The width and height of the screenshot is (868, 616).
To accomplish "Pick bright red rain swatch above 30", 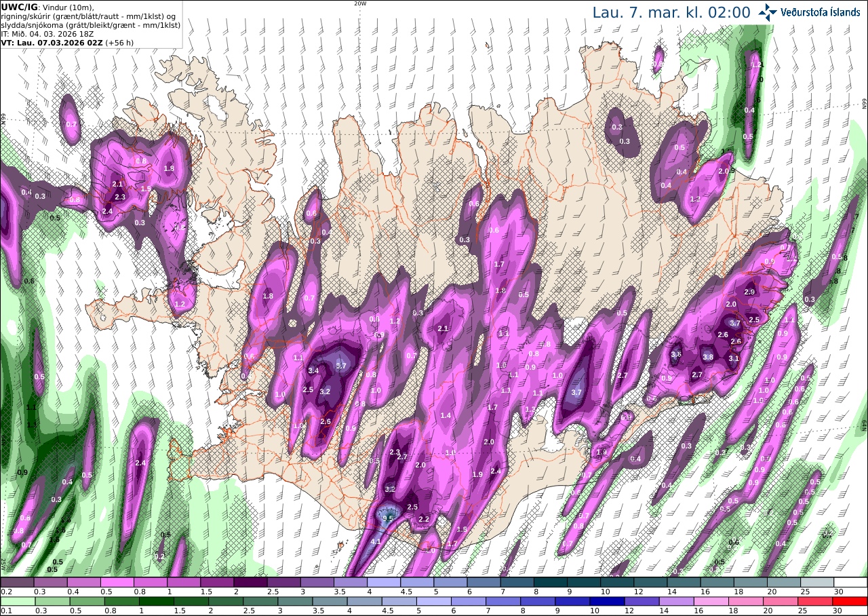I will click(850, 601).
